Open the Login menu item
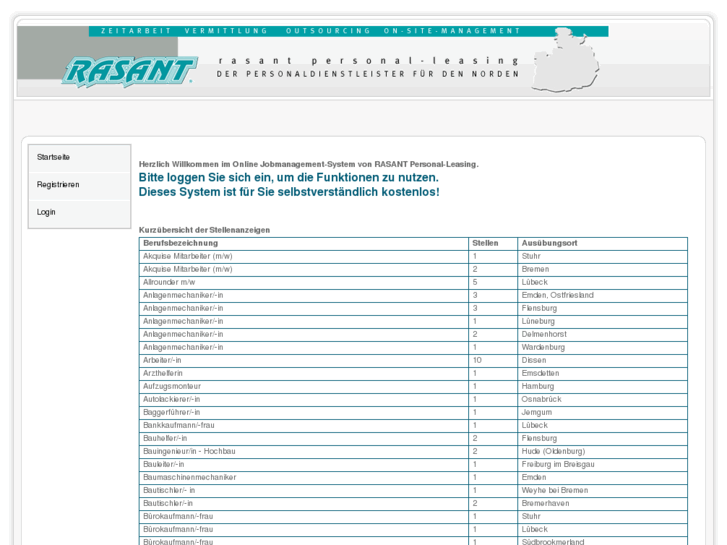Image resolution: width=727 pixels, height=545 pixels. click(79, 212)
